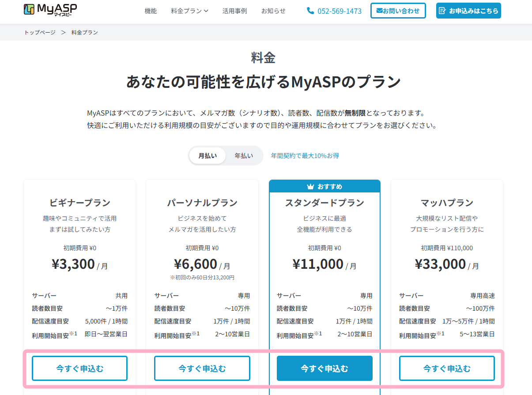Switch billing to 年払い
The image size is (532, 395).
[x=244, y=156]
